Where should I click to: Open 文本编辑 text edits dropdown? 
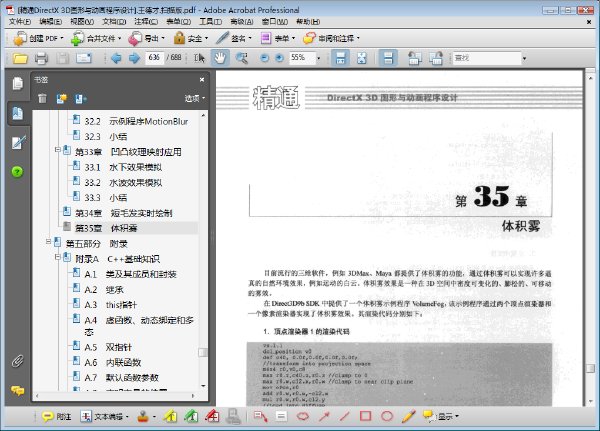coord(104,416)
